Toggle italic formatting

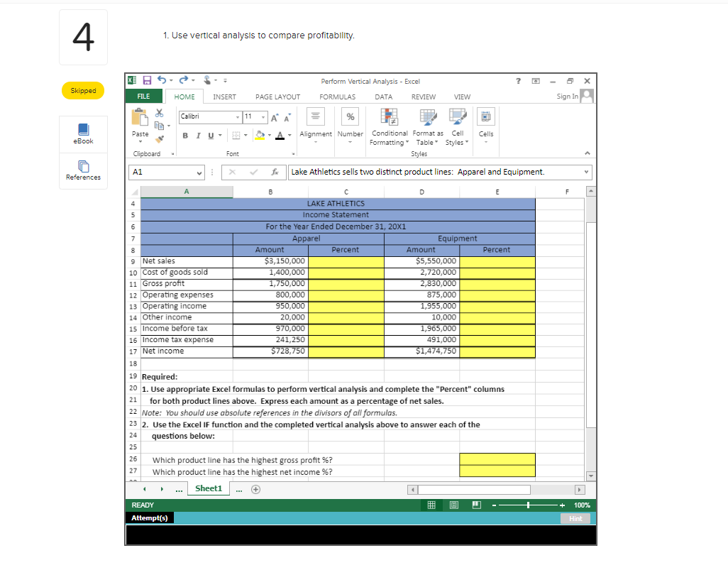pos(198,135)
